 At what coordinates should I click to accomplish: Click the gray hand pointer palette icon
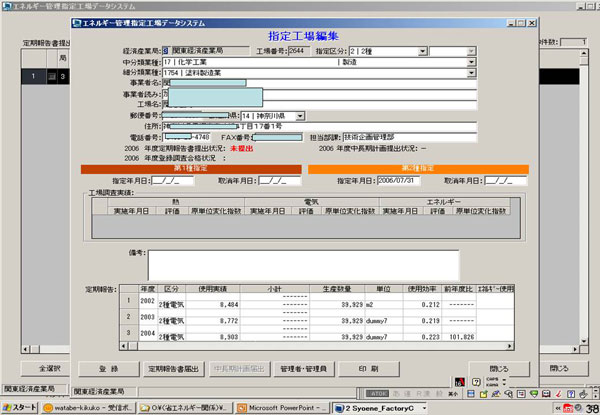(583, 394)
